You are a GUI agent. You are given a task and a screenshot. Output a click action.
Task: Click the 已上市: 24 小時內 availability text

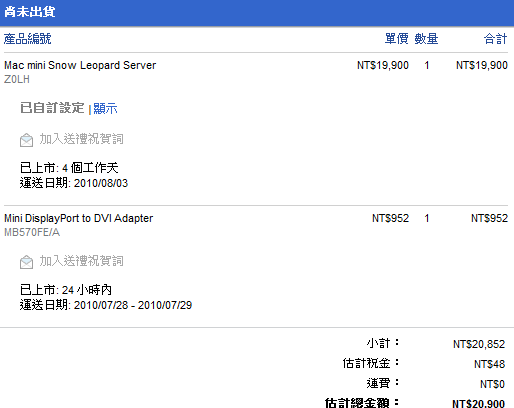pyautogui.click(x=66, y=290)
